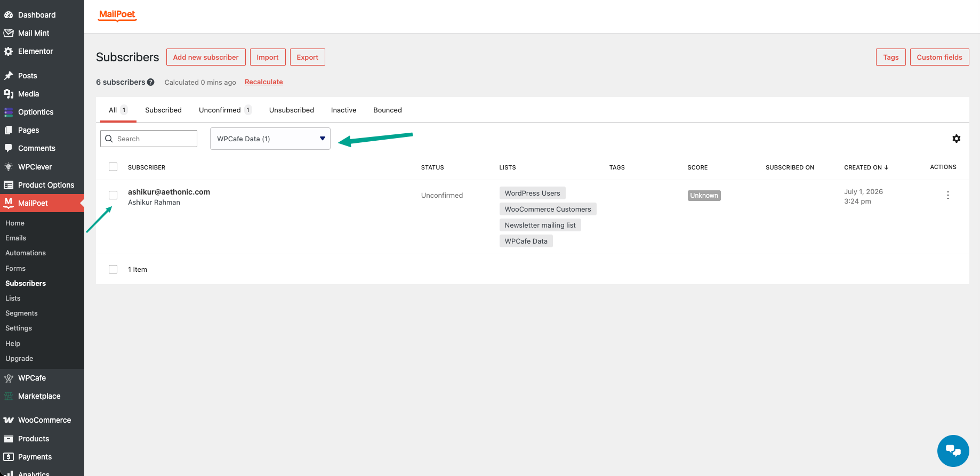980x476 pixels.
Task: Open WooCommerce in the sidebar
Action: [44, 420]
